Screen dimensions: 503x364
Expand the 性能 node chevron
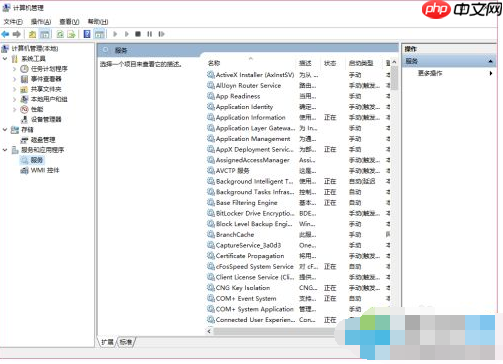[x=14, y=109]
